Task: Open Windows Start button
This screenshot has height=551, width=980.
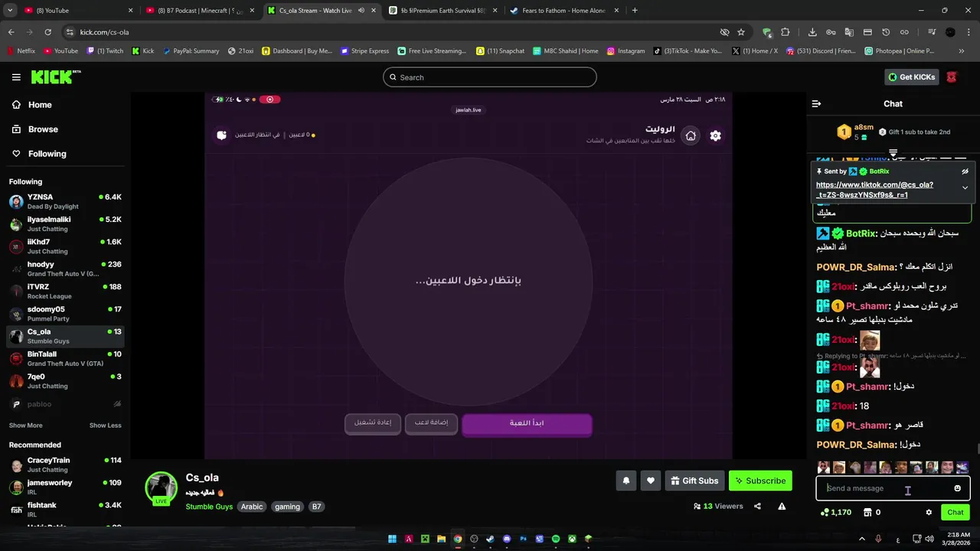Action: point(392,539)
